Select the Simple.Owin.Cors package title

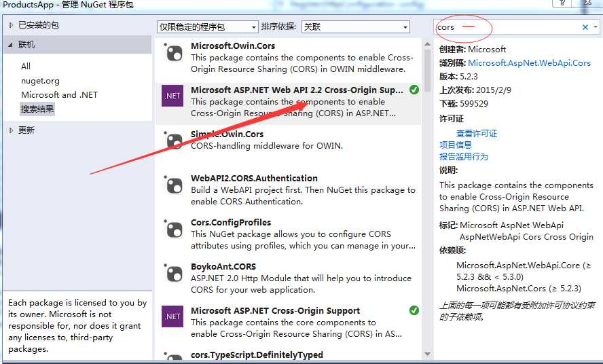227,134
